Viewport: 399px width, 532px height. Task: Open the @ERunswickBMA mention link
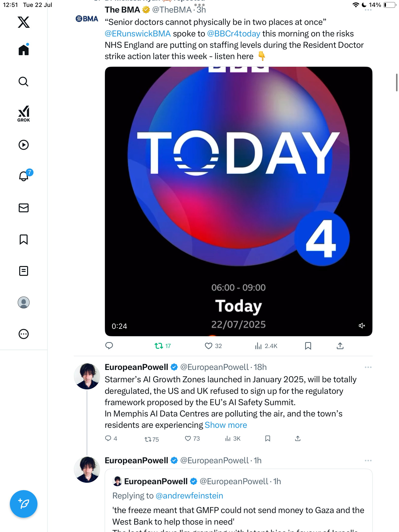[x=138, y=33]
